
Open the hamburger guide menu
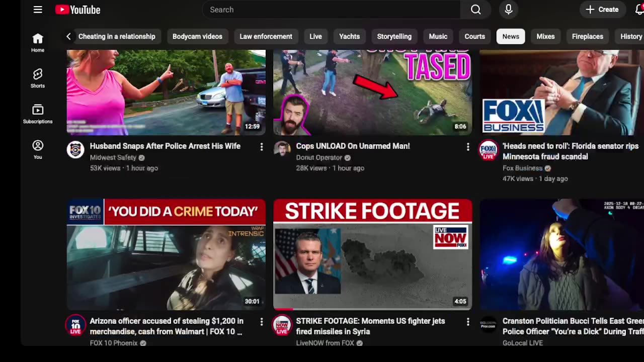pyautogui.click(x=38, y=10)
